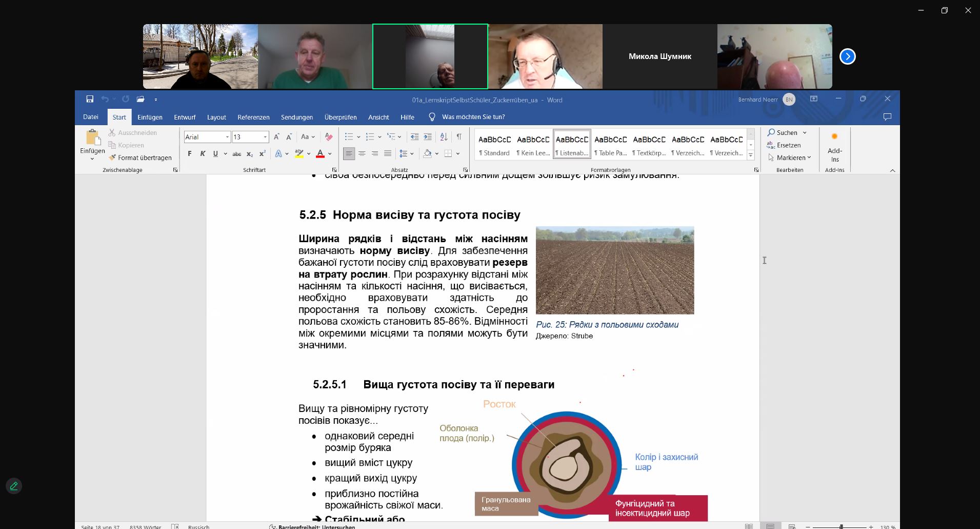Open the Layout tab
The image size is (980, 529).
click(x=216, y=117)
